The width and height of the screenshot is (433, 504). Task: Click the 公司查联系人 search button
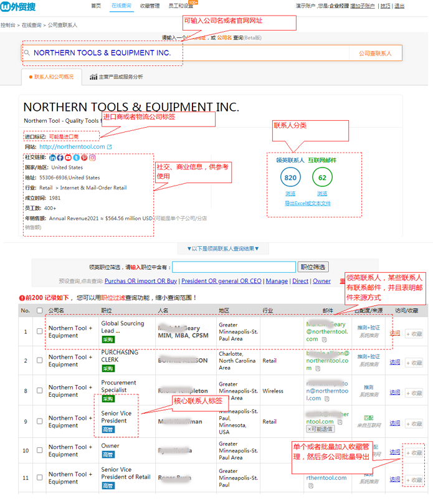click(x=375, y=54)
